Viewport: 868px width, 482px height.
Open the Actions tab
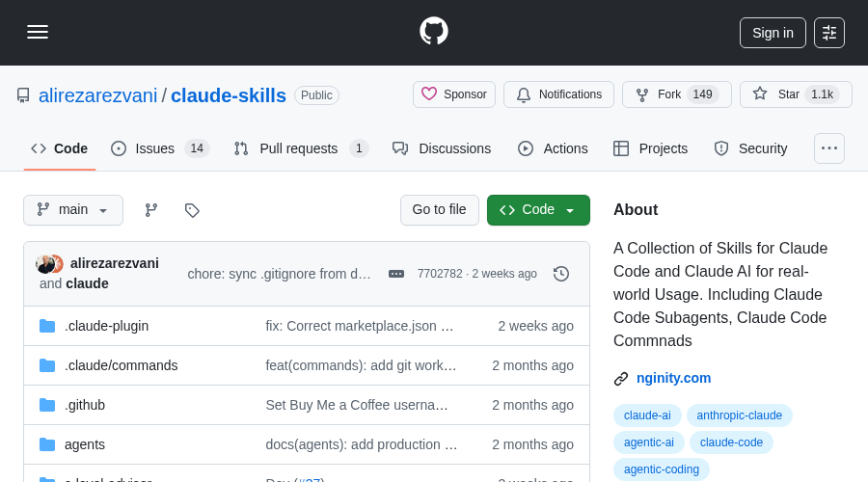point(553,148)
